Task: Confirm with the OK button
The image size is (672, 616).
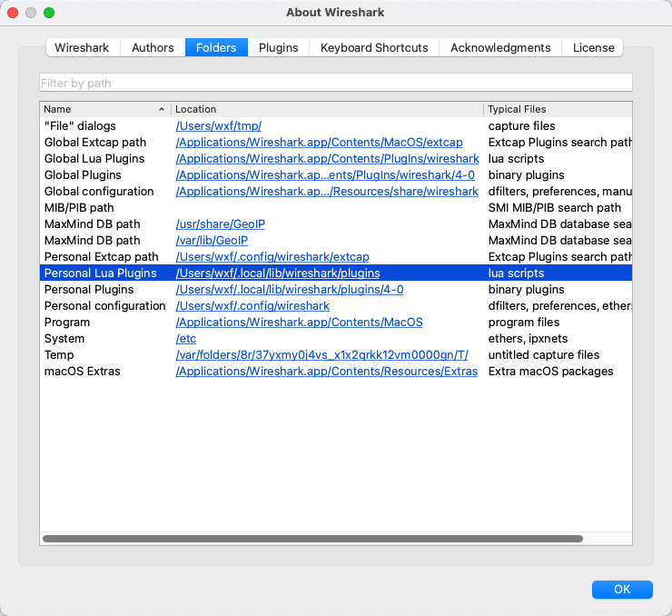Action: click(622, 590)
